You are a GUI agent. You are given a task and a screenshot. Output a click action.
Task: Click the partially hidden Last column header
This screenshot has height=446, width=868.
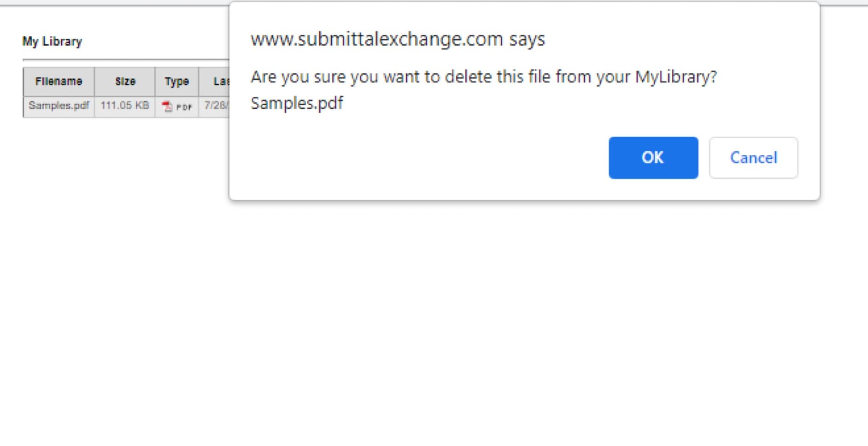pos(220,82)
